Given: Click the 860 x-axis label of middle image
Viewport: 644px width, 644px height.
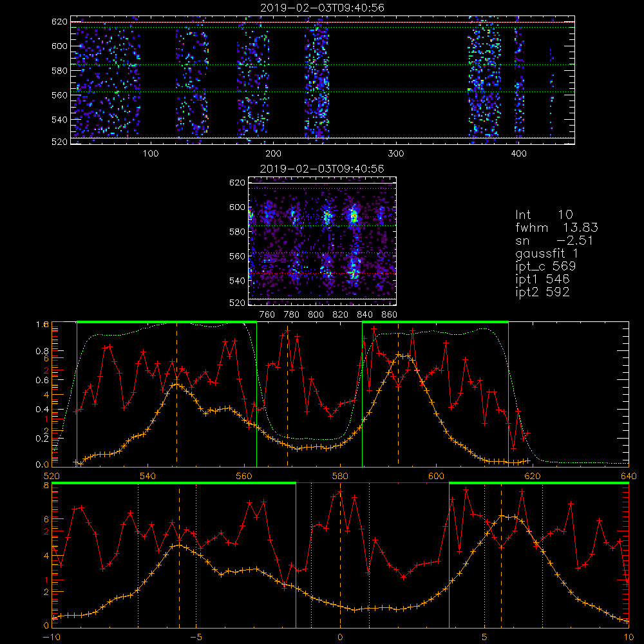Looking at the screenshot, I should (x=390, y=315).
